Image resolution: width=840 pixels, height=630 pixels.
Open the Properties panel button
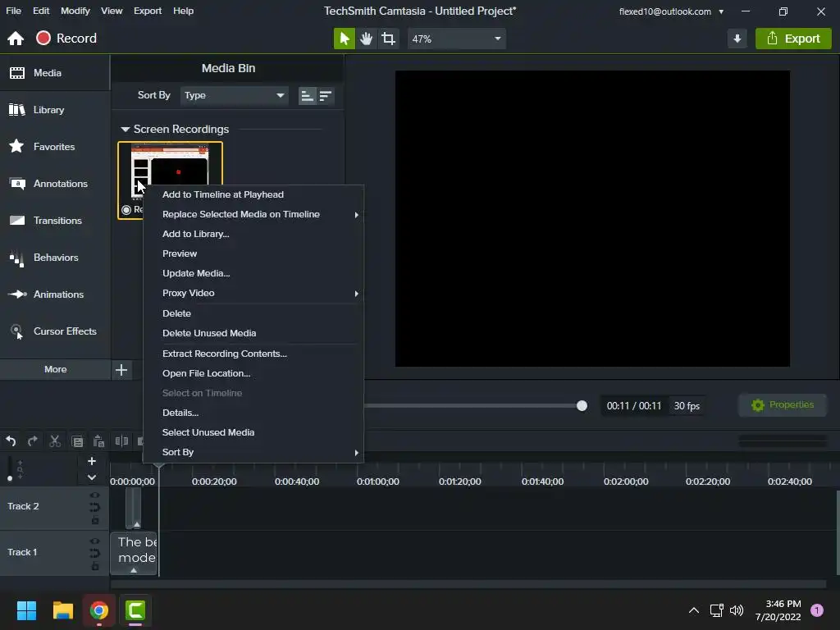tap(783, 405)
